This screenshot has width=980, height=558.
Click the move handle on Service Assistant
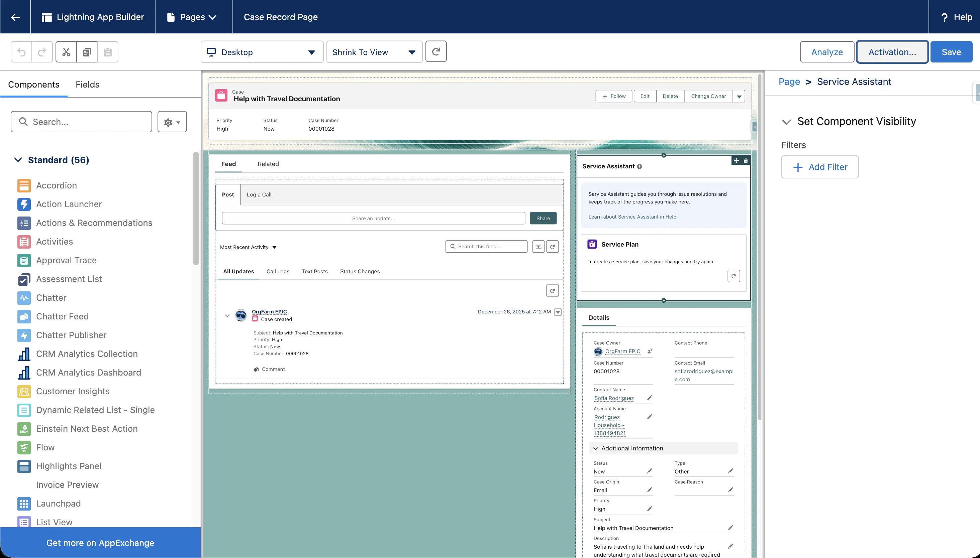click(x=736, y=161)
